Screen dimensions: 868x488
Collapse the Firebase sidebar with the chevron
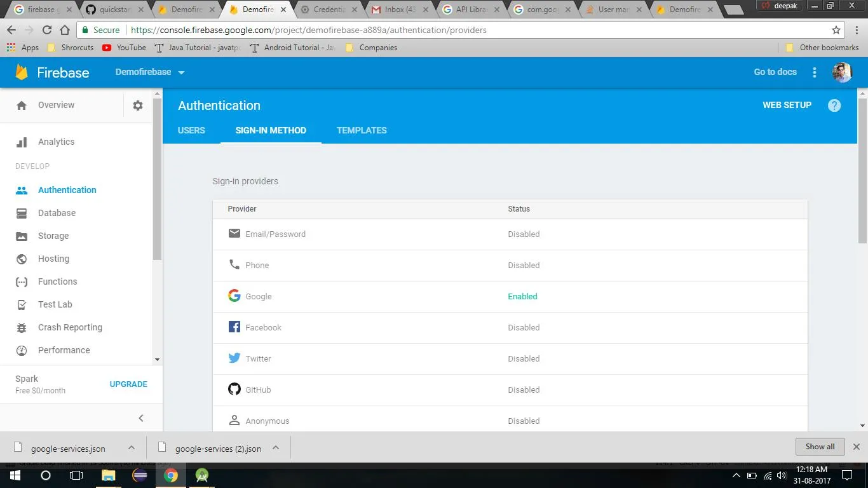pos(141,418)
